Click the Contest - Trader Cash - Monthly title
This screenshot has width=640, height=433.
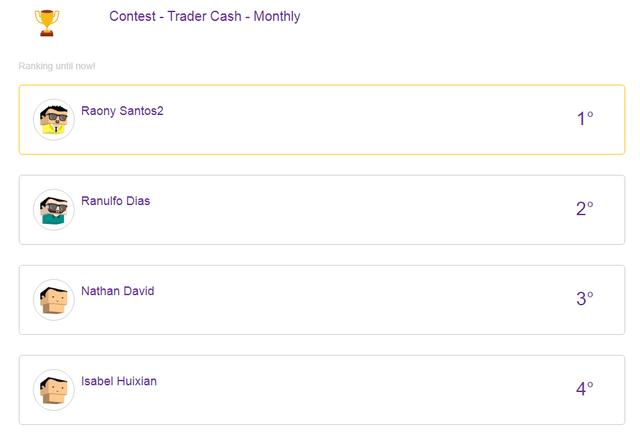point(204,16)
